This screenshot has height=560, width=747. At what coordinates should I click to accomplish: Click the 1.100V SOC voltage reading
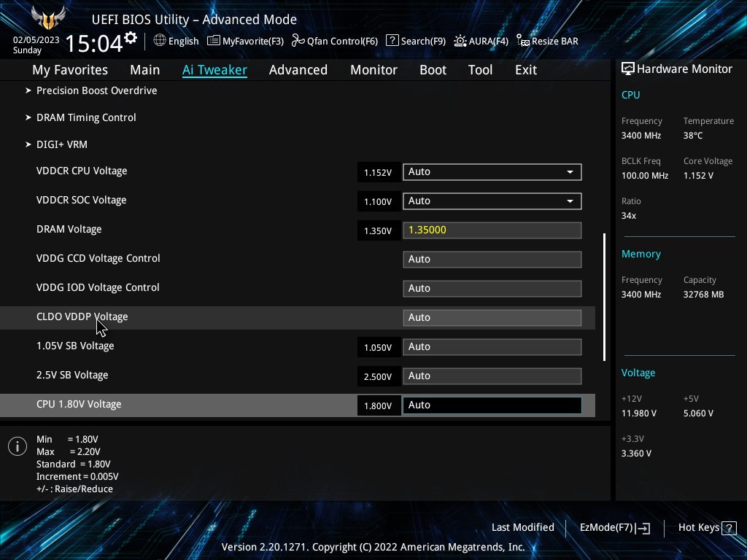pos(378,202)
